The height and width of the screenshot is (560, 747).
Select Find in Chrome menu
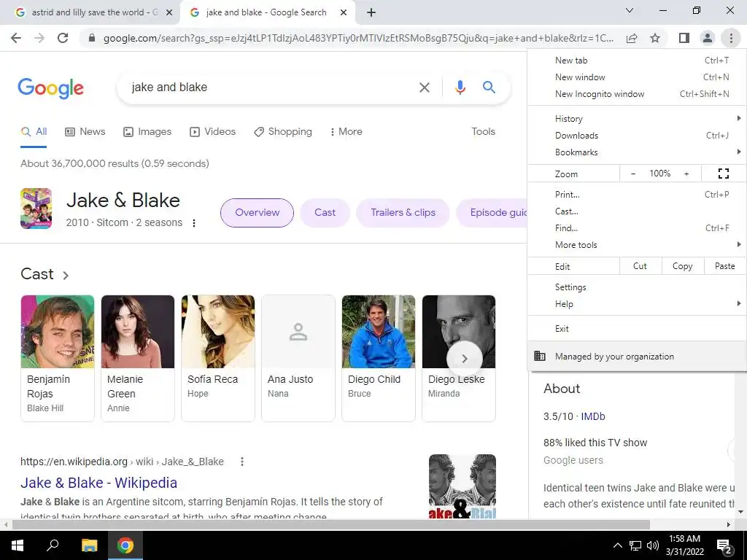click(636, 227)
